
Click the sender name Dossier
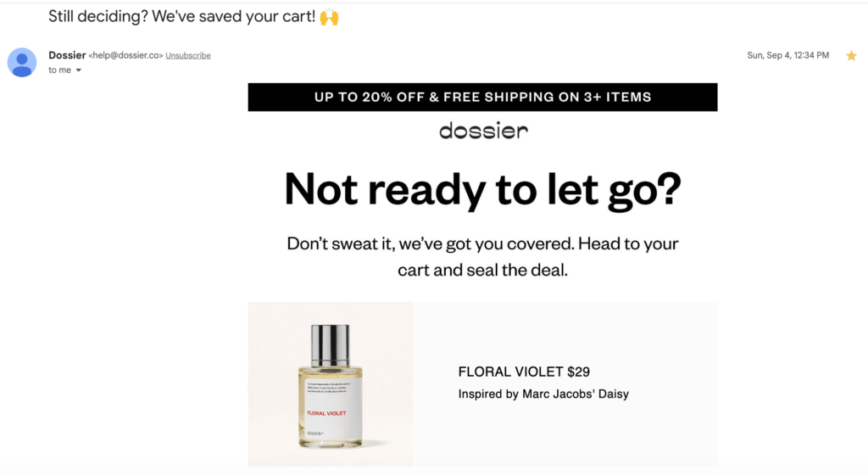coord(67,55)
